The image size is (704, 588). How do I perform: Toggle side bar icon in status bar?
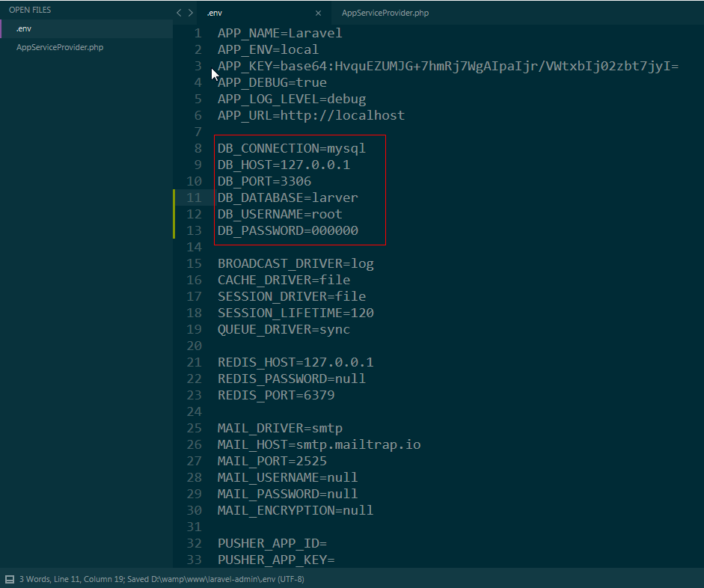click(10, 579)
